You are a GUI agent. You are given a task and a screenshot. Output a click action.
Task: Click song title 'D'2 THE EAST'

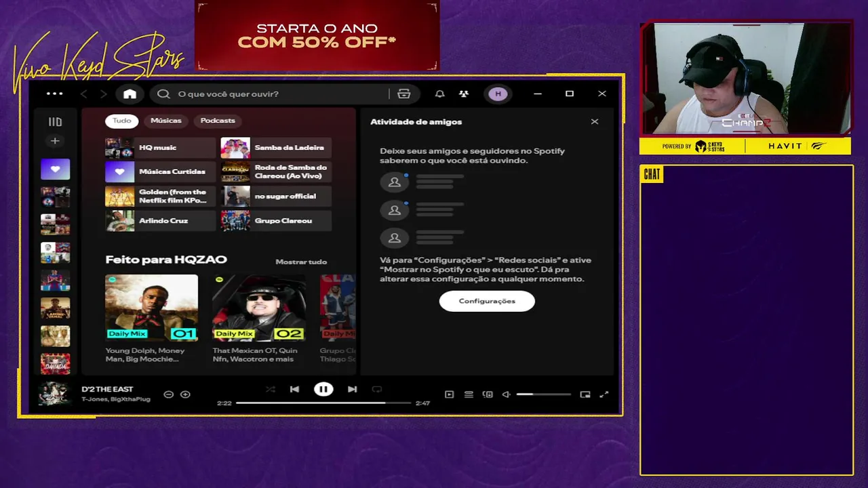(107, 389)
